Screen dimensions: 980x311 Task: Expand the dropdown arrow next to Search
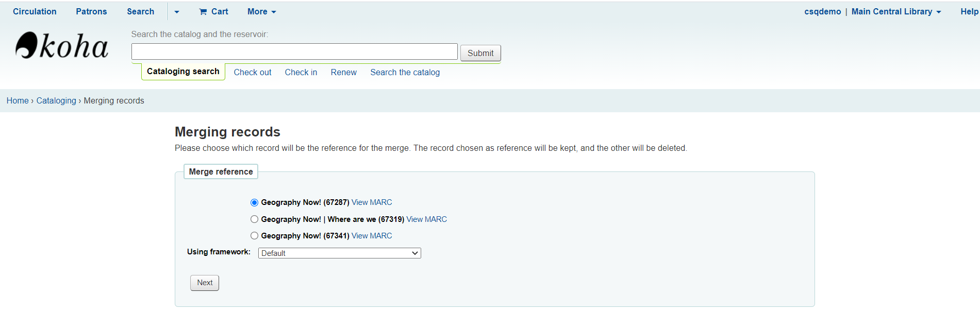click(177, 12)
